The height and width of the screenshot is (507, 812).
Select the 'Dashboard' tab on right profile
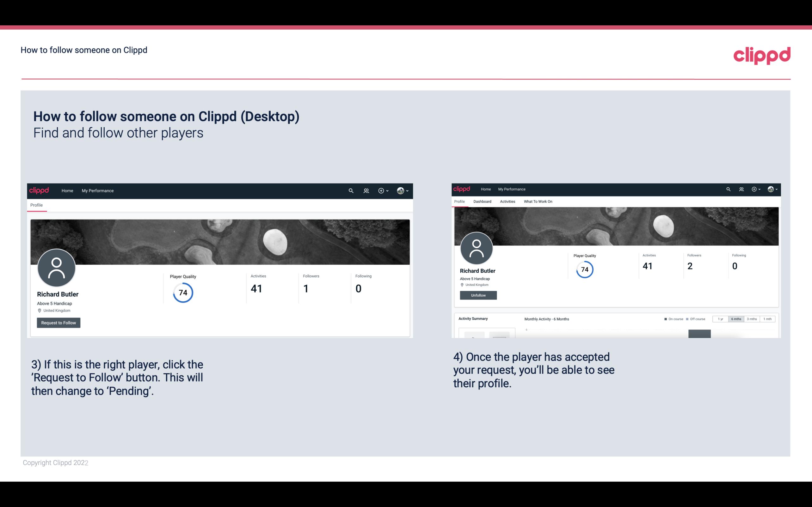pos(482,202)
